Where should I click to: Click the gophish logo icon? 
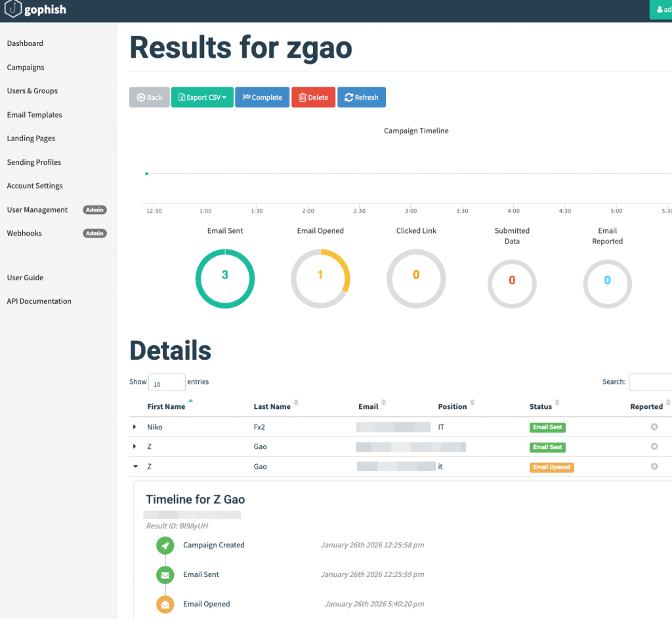coord(13,10)
